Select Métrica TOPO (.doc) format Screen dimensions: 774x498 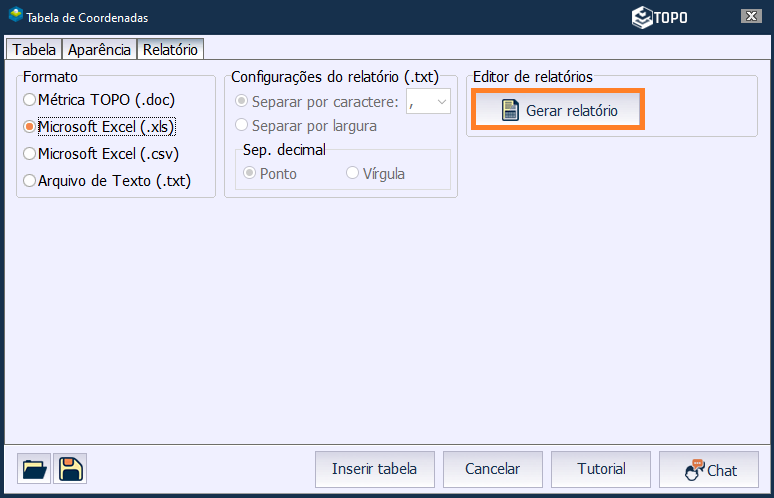click(x=30, y=100)
